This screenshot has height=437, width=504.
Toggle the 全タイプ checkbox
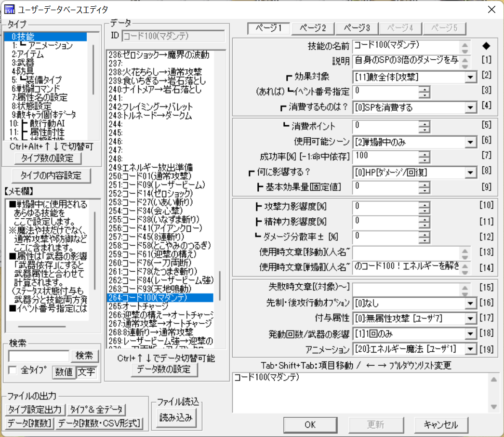(x=13, y=370)
